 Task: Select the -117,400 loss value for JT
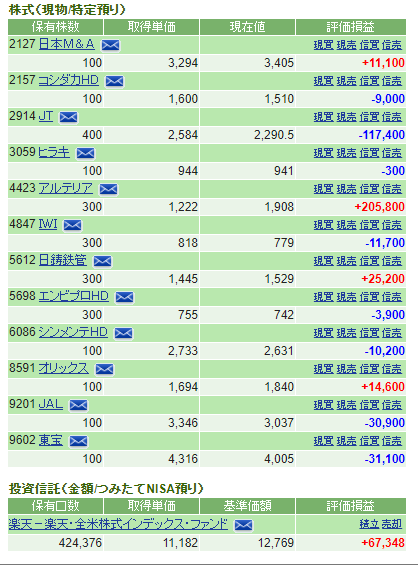(x=382, y=135)
